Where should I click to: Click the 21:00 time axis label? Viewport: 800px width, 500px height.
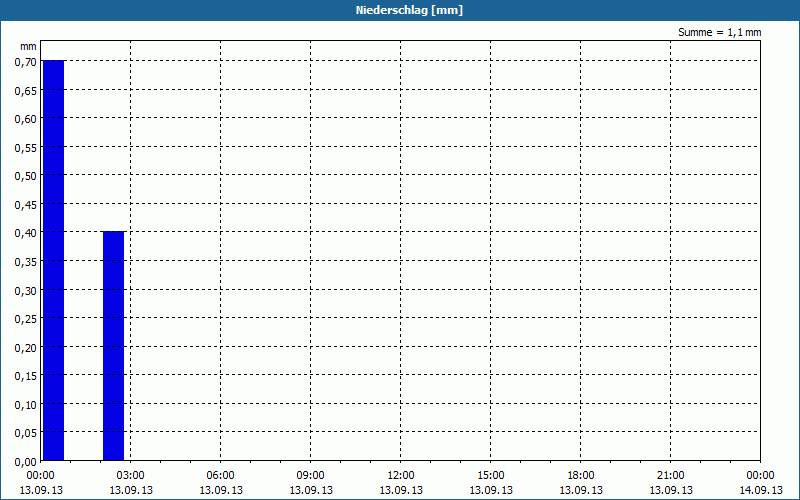pos(670,476)
